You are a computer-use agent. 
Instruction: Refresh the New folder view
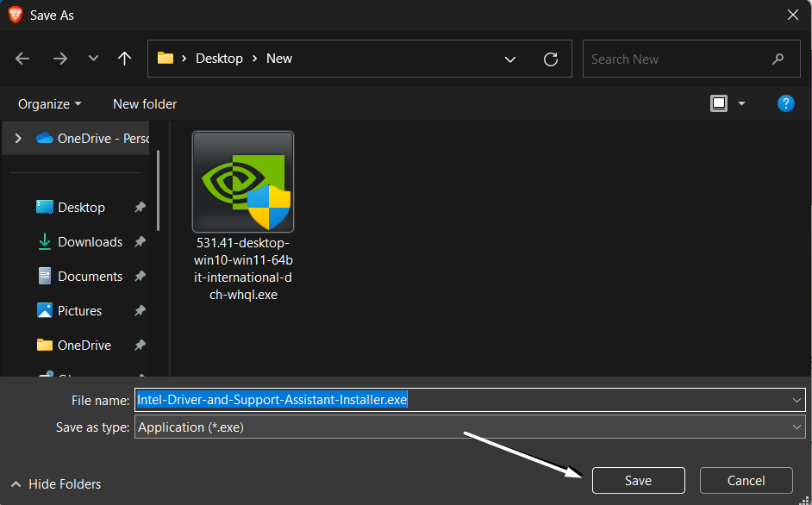tap(551, 59)
